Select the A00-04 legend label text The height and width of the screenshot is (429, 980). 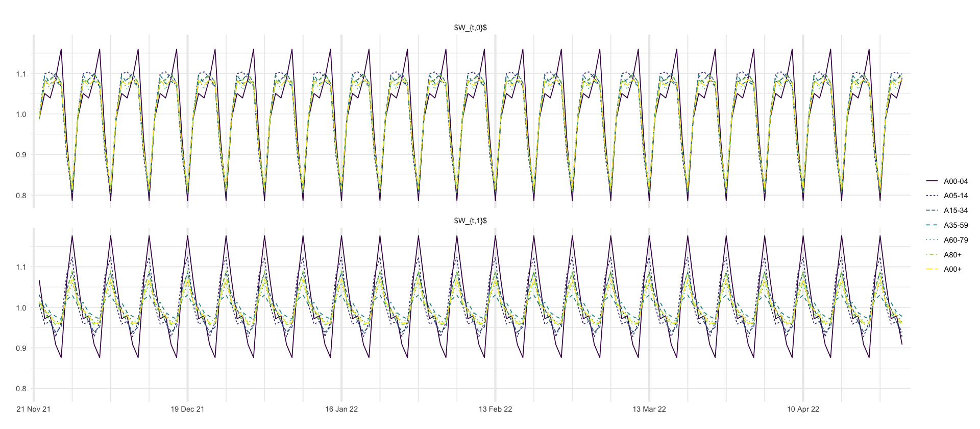[x=955, y=181]
